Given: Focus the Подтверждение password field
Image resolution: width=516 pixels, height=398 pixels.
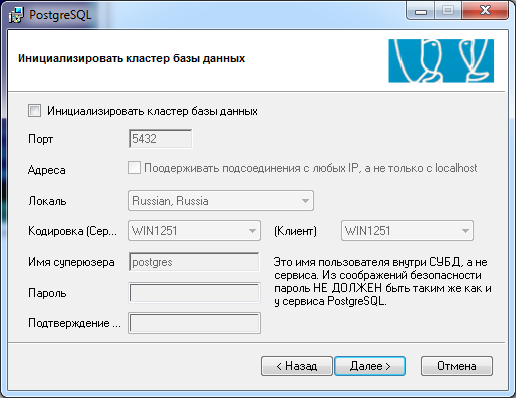Looking at the screenshot, I should tap(194, 323).
